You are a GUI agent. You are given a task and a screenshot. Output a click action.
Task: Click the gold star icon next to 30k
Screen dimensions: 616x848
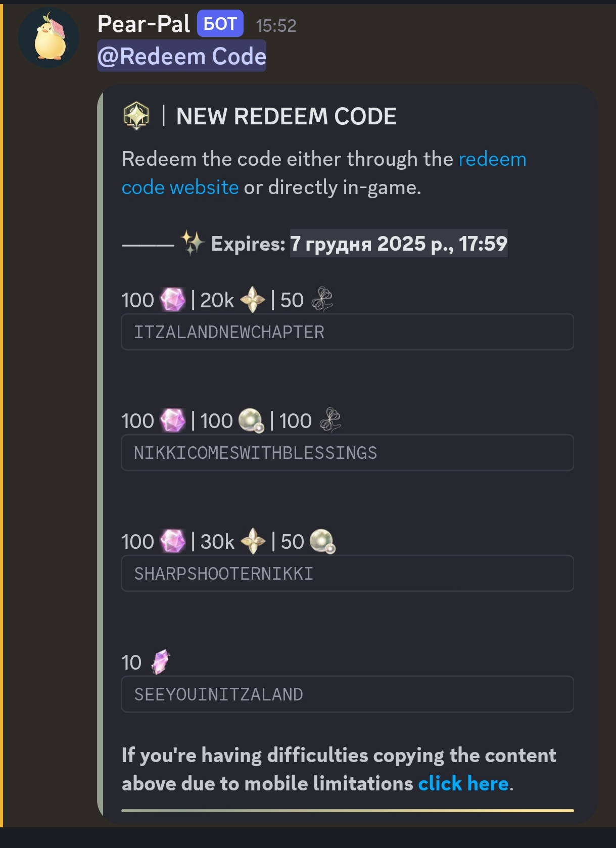[x=253, y=542]
